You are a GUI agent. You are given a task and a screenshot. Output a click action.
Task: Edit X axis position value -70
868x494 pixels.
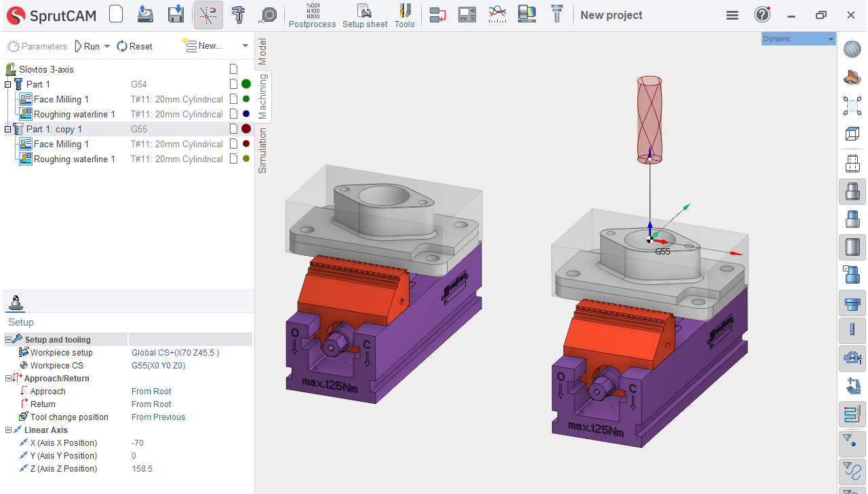(138, 442)
